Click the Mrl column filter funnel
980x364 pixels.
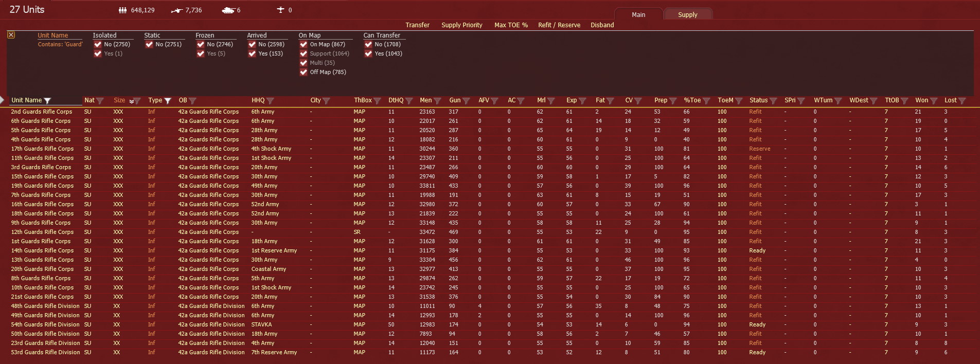[x=551, y=101]
